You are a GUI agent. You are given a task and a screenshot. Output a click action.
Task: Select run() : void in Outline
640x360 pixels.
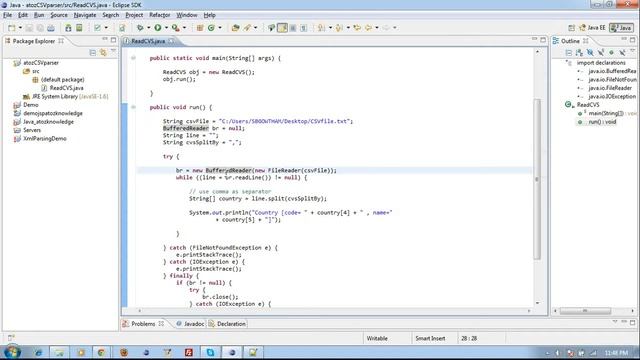click(602, 122)
